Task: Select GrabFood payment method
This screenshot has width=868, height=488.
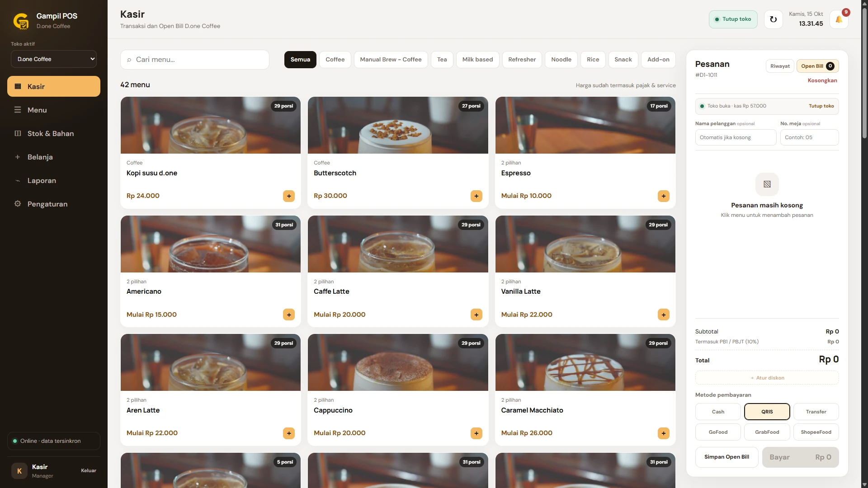Action: [767, 432]
